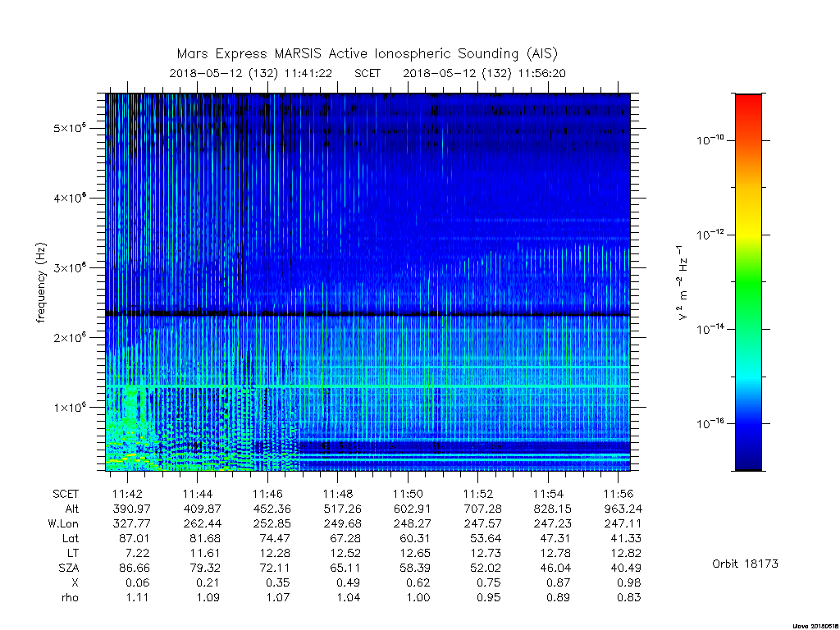Click the X value '0.06'

138,582
